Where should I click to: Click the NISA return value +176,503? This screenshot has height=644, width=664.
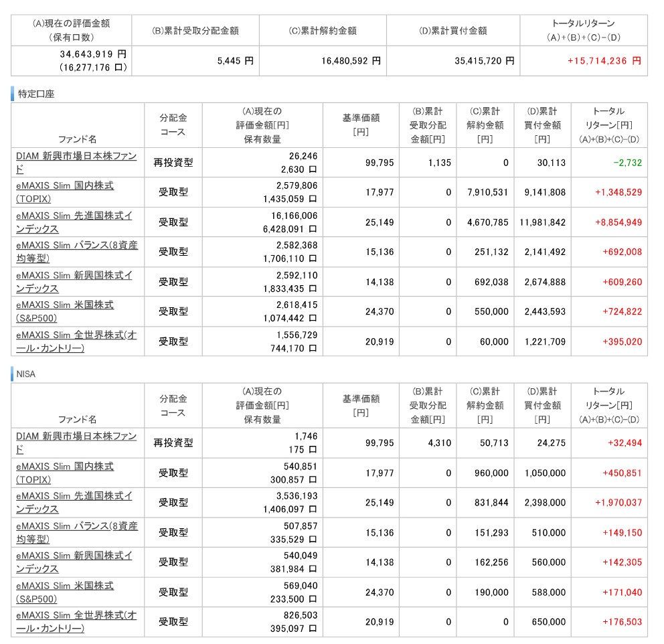(622, 623)
